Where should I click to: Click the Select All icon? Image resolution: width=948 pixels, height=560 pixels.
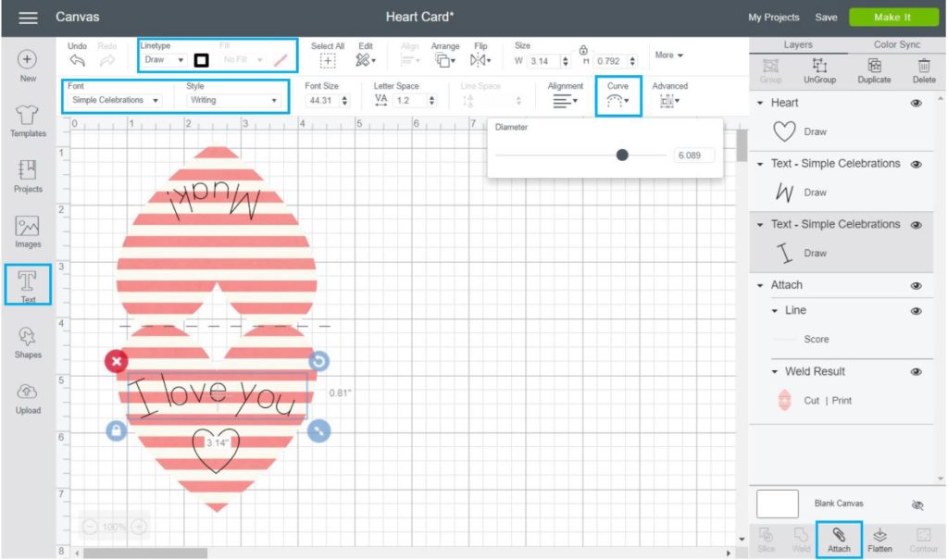click(327, 60)
